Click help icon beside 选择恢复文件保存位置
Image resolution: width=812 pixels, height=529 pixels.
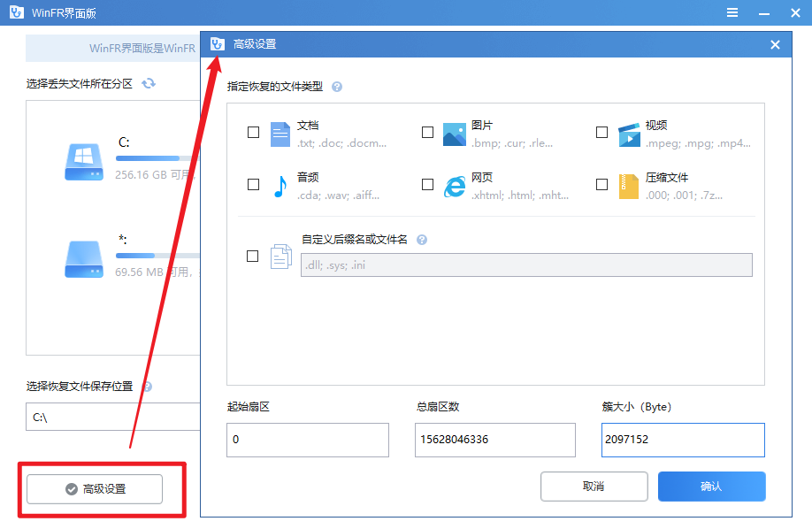click(x=147, y=387)
